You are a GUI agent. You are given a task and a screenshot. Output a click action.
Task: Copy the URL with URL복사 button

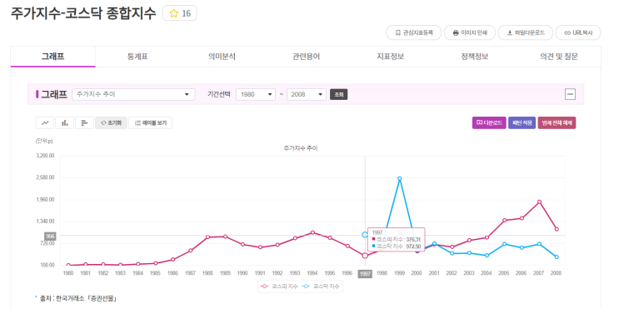[x=578, y=32]
